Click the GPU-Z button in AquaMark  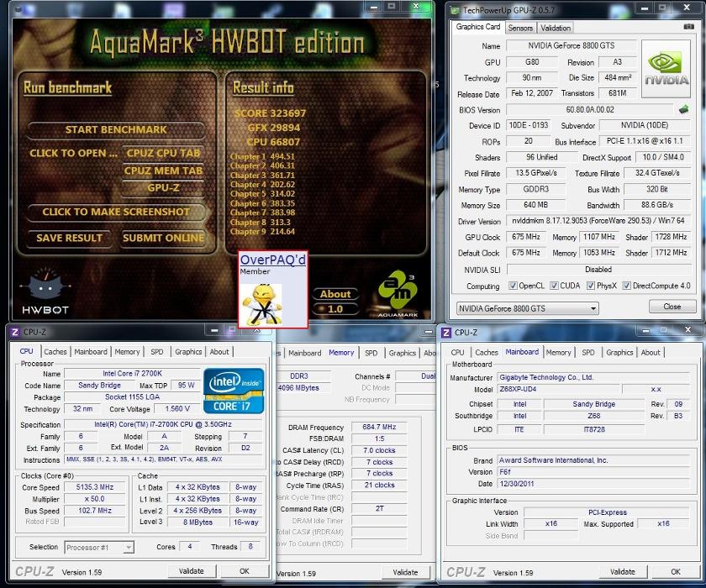[163, 187]
